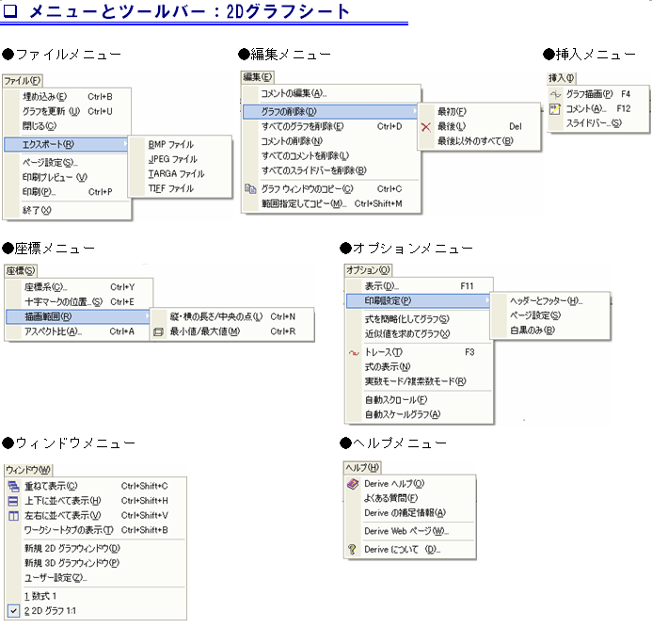Image resolution: width=652 pixels, height=644 pixels.
Task: Click the comment note icon beside コメント(A)
Action: tap(555, 109)
